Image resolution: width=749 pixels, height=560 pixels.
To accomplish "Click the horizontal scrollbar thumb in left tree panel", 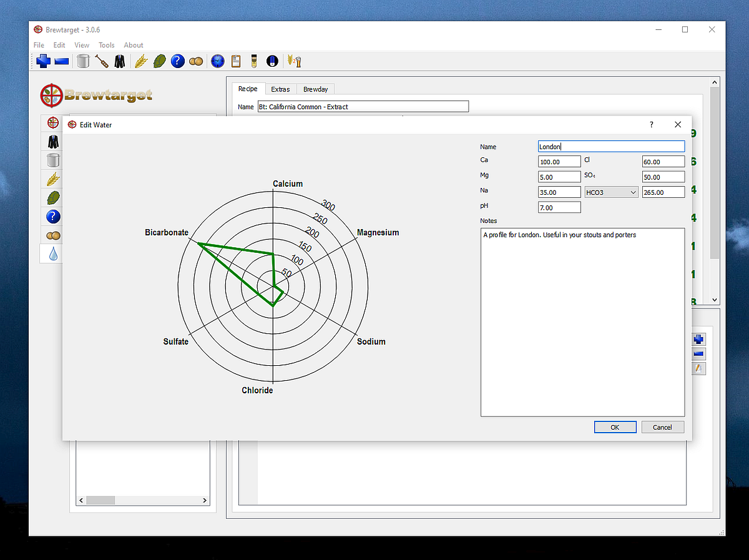I will 100,500.
